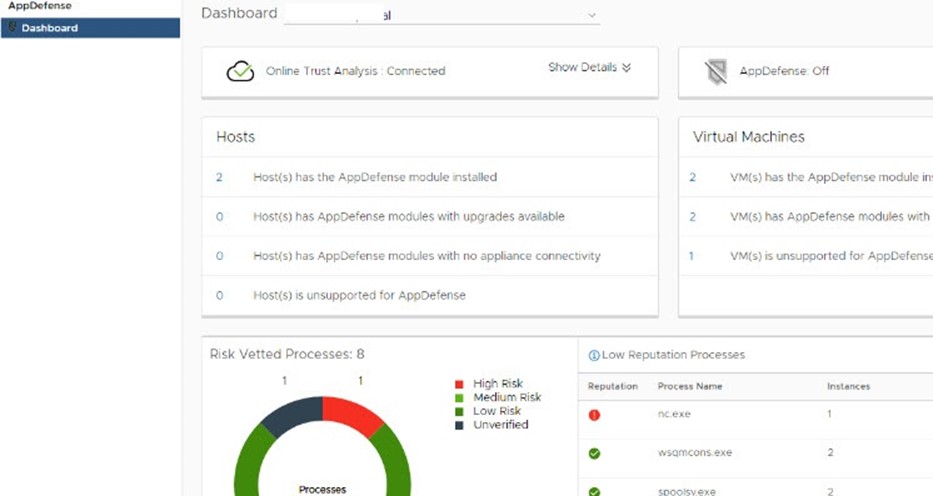This screenshot has width=933, height=496.
Task: Click the Virtual Machines panel heading
Action: pyautogui.click(x=749, y=137)
